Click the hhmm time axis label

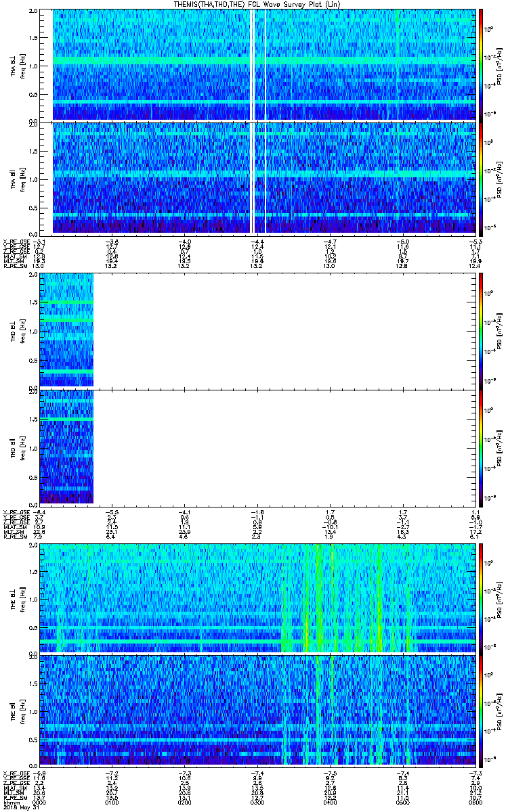(10, 804)
